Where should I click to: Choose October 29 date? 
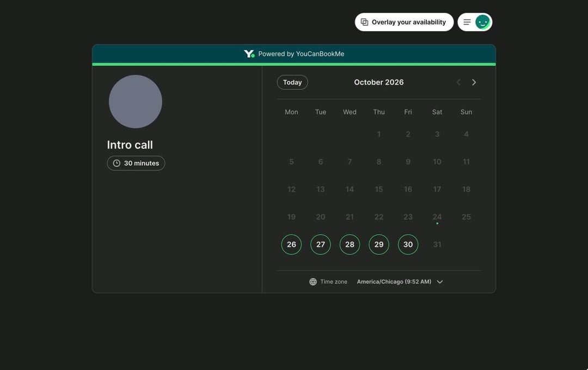pyautogui.click(x=379, y=245)
